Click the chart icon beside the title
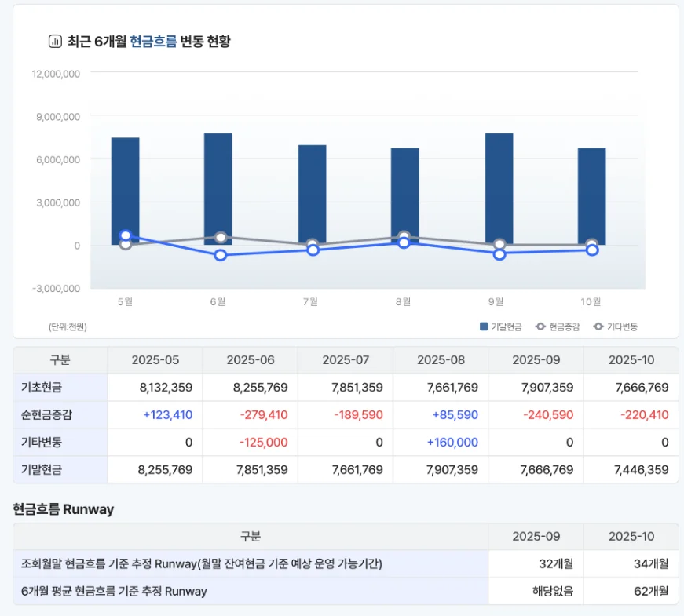Screen dimensions: 684x616 tap(55, 42)
